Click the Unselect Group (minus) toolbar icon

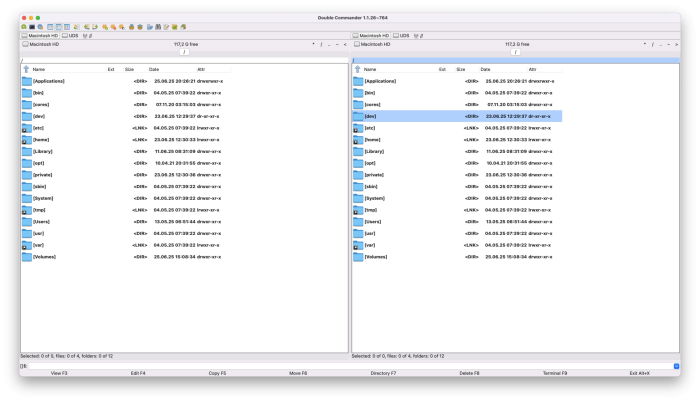click(113, 27)
